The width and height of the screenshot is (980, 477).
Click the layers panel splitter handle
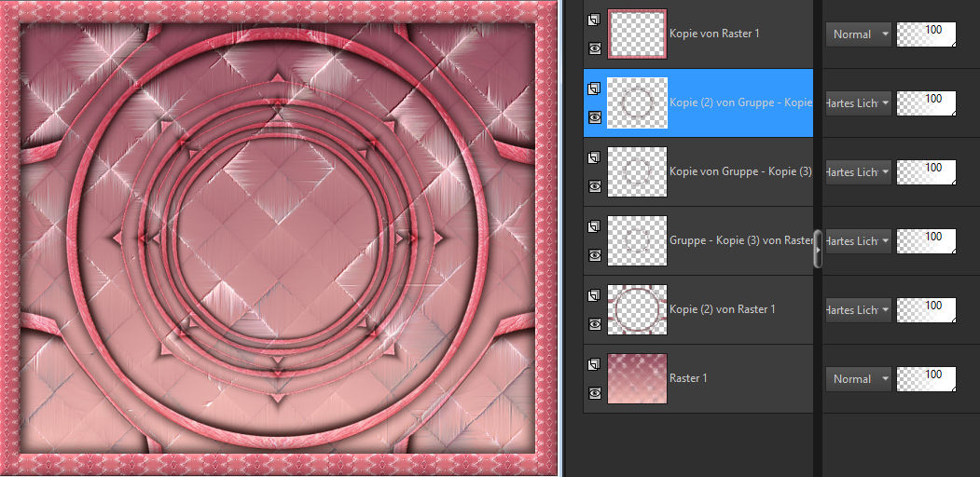coord(818,249)
